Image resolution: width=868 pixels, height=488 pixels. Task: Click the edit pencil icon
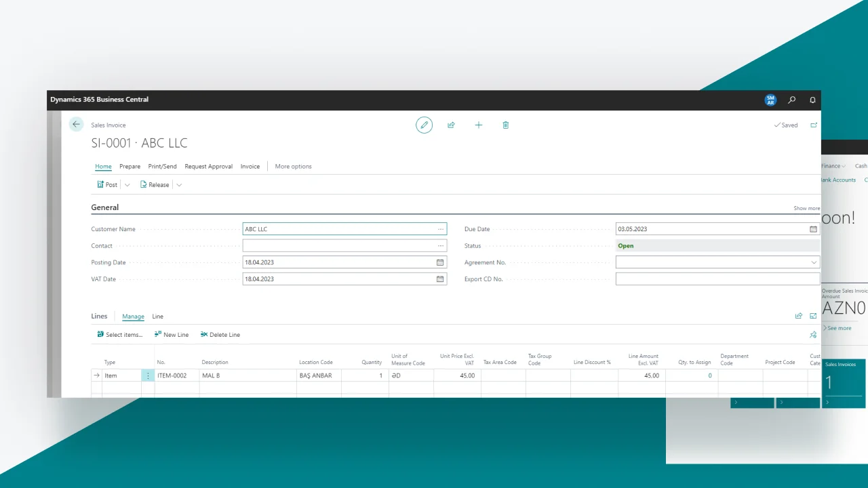[x=424, y=125]
